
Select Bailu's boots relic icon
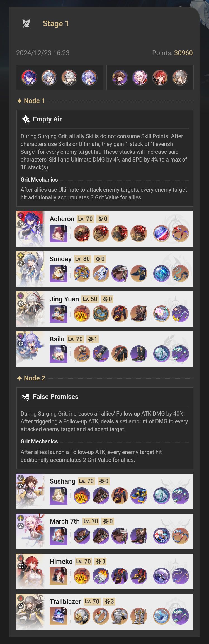(x=139, y=354)
